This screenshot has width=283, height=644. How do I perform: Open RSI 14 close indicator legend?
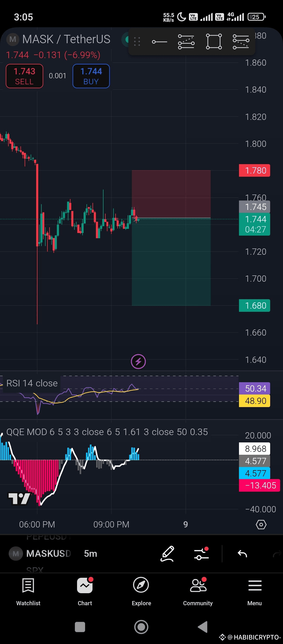point(32,383)
